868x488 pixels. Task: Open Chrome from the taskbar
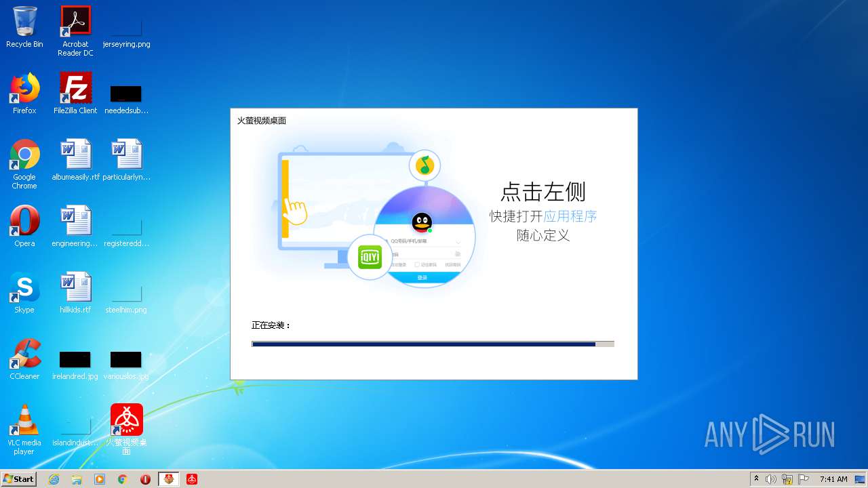tap(123, 479)
